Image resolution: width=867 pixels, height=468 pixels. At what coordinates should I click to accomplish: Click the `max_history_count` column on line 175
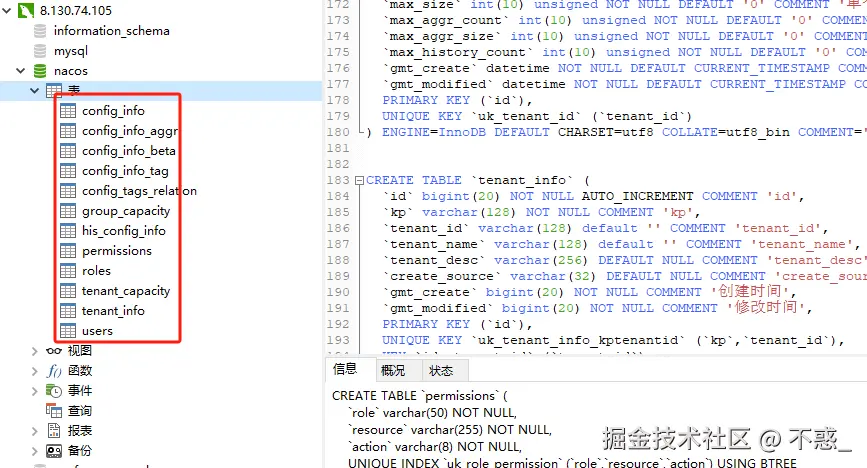point(457,53)
